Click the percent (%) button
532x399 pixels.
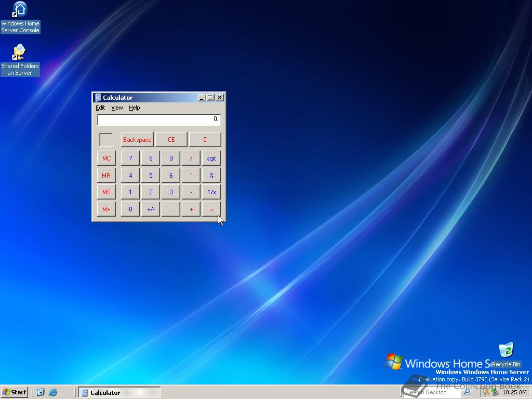[x=211, y=175]
